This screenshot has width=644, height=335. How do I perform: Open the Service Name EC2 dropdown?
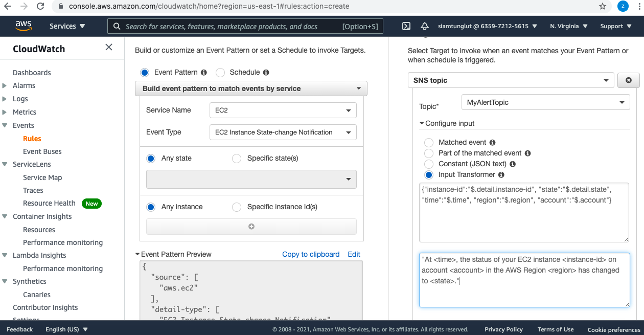283,110
